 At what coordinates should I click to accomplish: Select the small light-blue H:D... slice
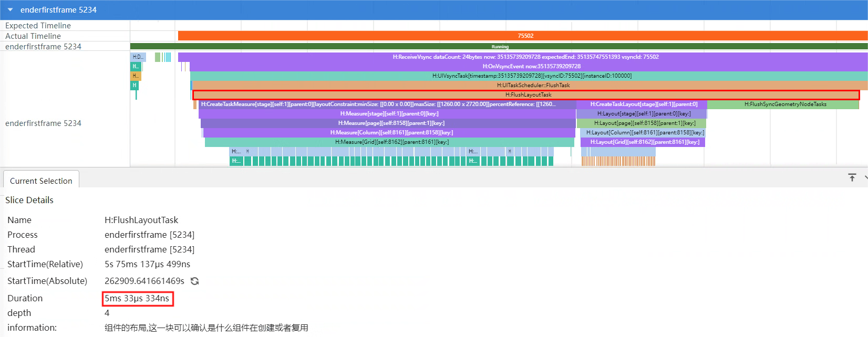click(138, 57)
